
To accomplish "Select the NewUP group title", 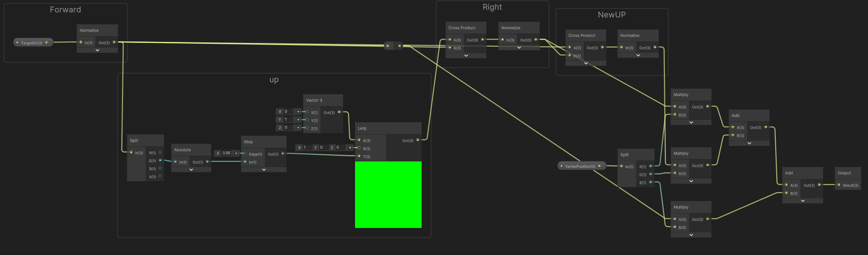I will coord(612,15).
